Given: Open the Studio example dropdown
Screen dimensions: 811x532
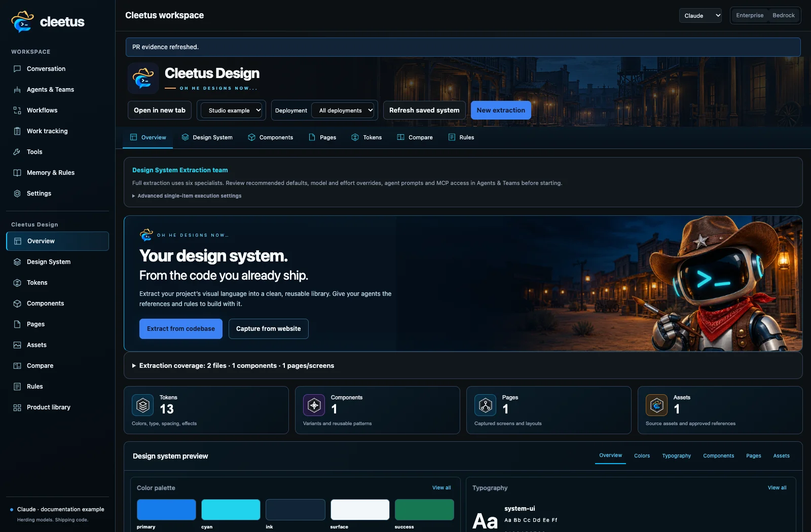Looking at the screenshot, I should 232,110.
